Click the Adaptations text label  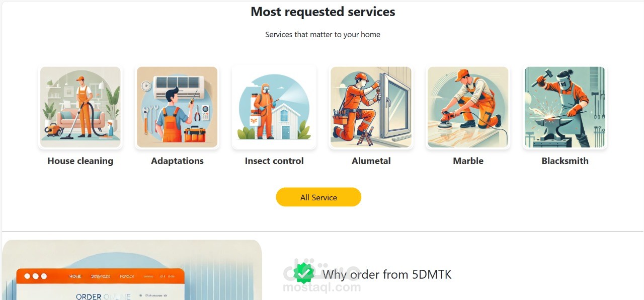coord(177,161)
